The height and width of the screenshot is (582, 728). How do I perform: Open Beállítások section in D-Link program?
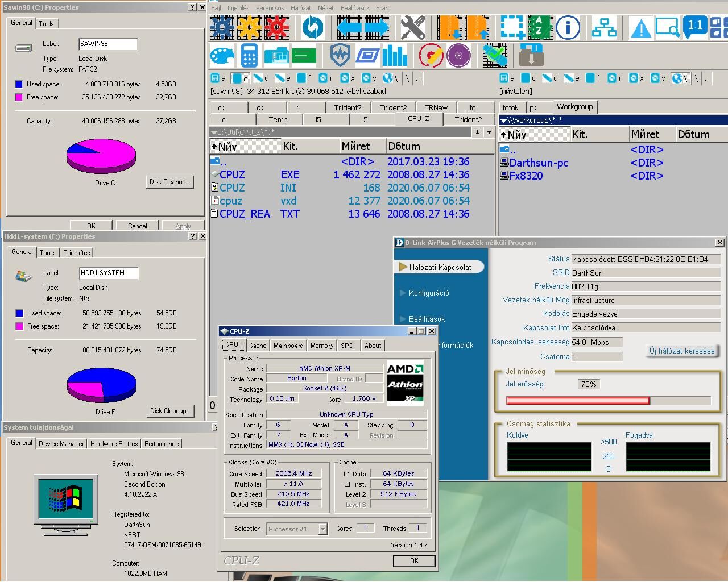[x=427, y=319]
